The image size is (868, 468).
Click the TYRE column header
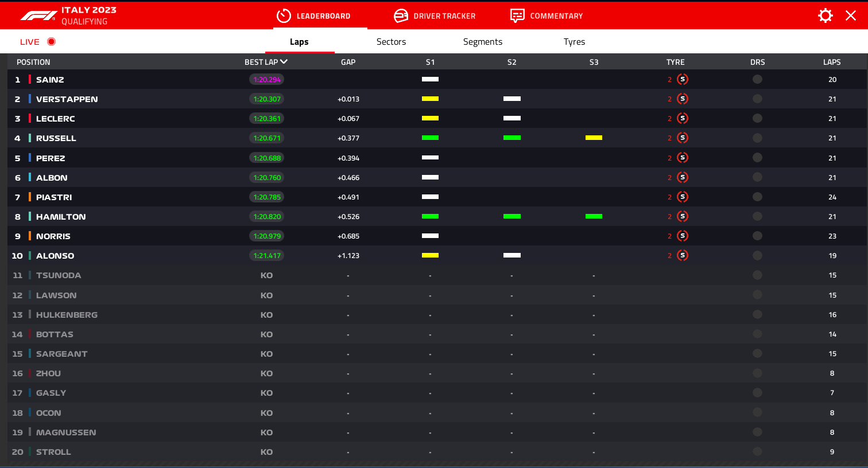coord(675,62)
